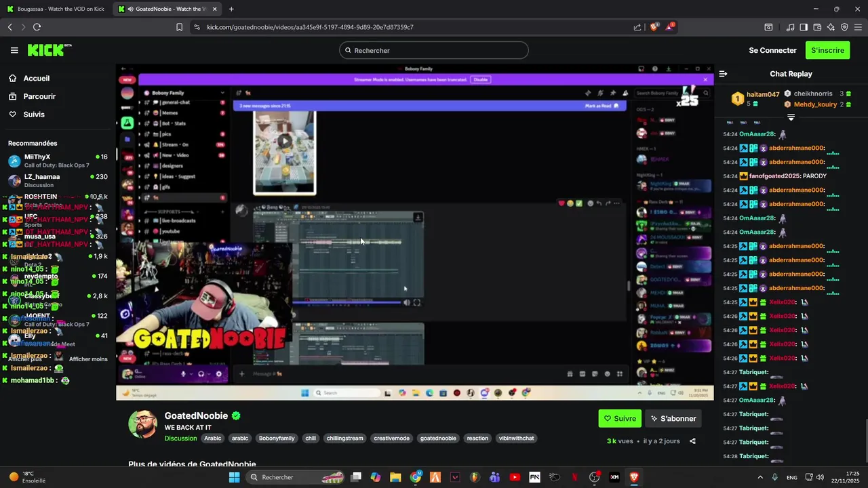Bookmark this page

click(x=179, y=27)
